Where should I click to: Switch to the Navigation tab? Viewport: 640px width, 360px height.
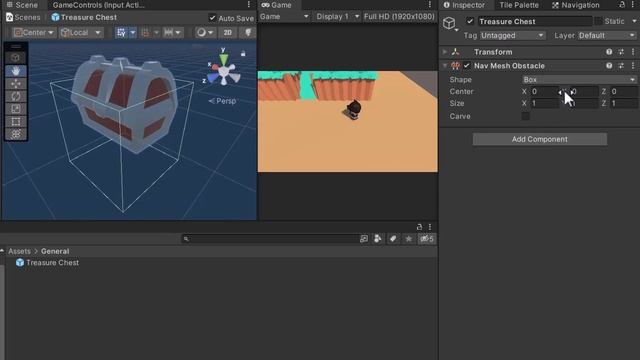[x=576, y=5]
